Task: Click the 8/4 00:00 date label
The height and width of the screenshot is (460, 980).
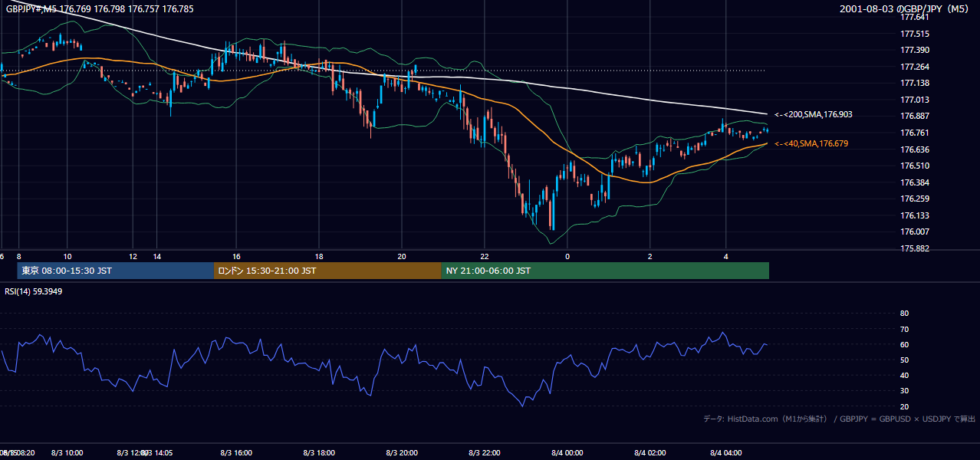Action: 567,453
